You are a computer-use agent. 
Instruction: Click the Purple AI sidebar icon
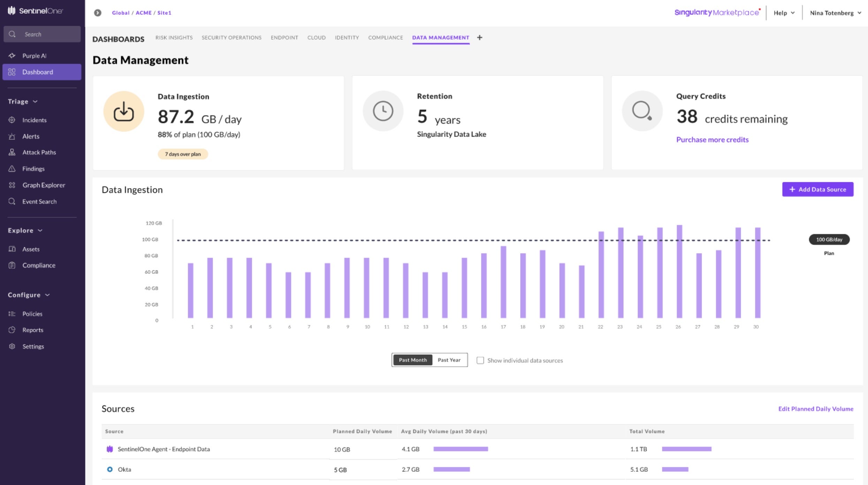pyautogui.click(x=12, y=56)
